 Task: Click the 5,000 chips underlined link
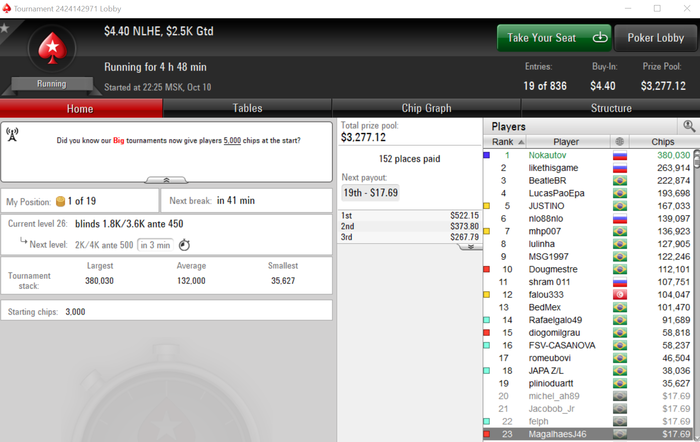pos(232,140)
